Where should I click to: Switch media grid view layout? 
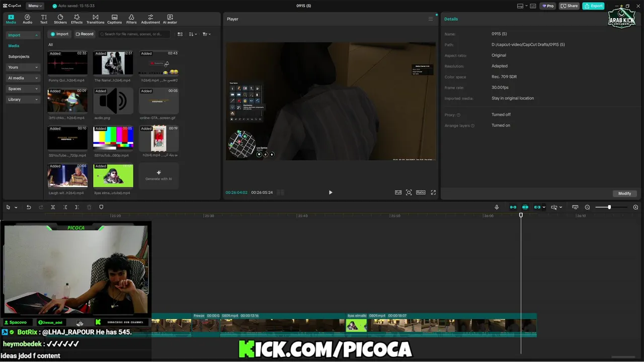[x=180, y=34]
